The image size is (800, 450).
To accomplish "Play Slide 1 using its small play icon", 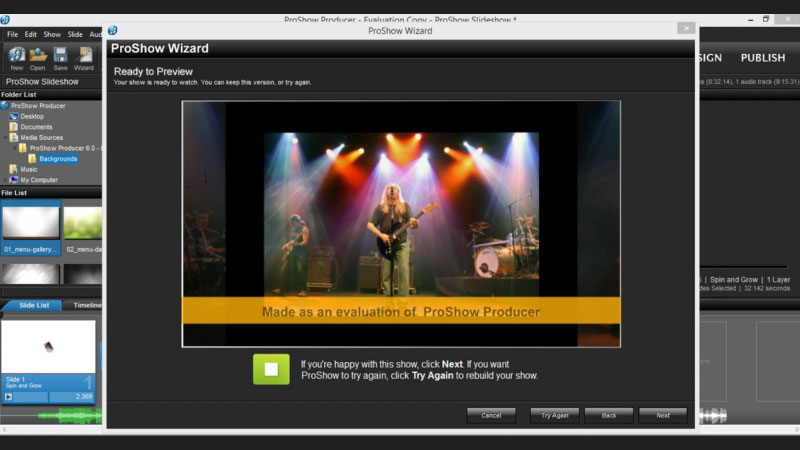I will [x=9, y=396].
